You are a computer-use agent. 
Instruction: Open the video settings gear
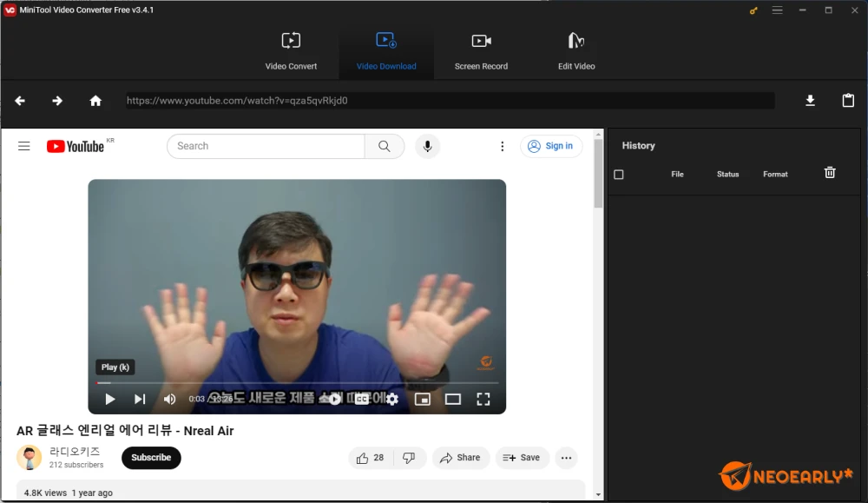(392, 399)
